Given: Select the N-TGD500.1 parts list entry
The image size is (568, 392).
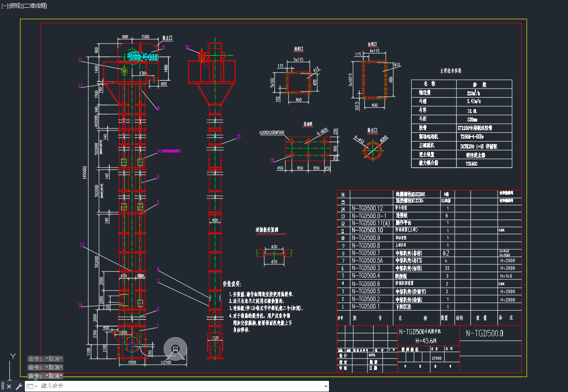Looking at the screenshot, I should pos(366,306).
